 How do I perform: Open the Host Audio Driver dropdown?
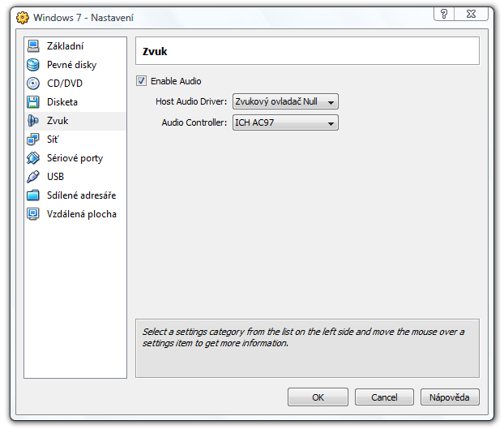(x=285, y=101)
